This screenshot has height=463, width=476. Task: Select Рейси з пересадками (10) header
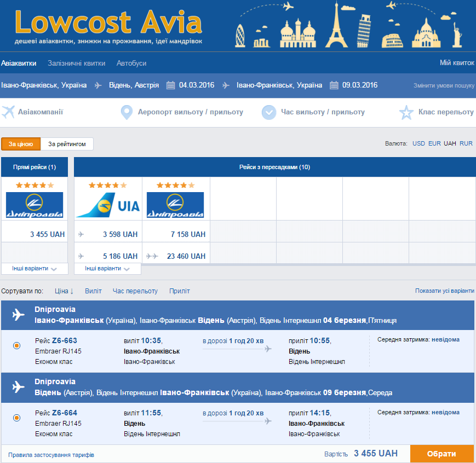275,167
